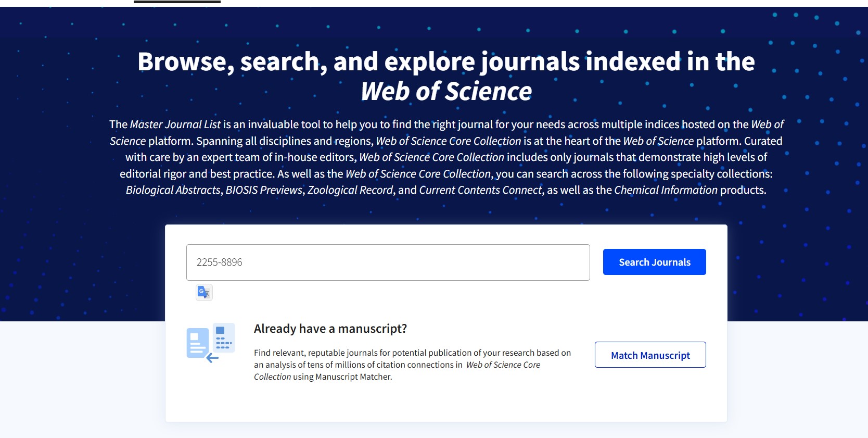Click "using Manuscript Matcher" in the description

tap(342, 377)
